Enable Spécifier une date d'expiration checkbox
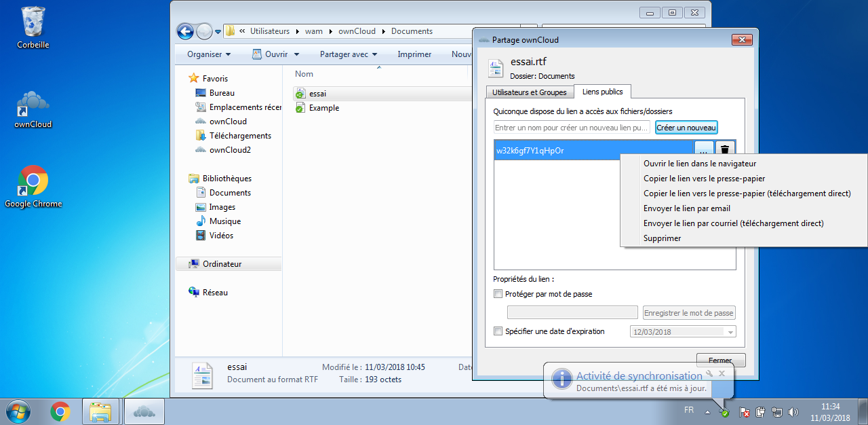This screenshot has width=868, height=425. point(498,331)
